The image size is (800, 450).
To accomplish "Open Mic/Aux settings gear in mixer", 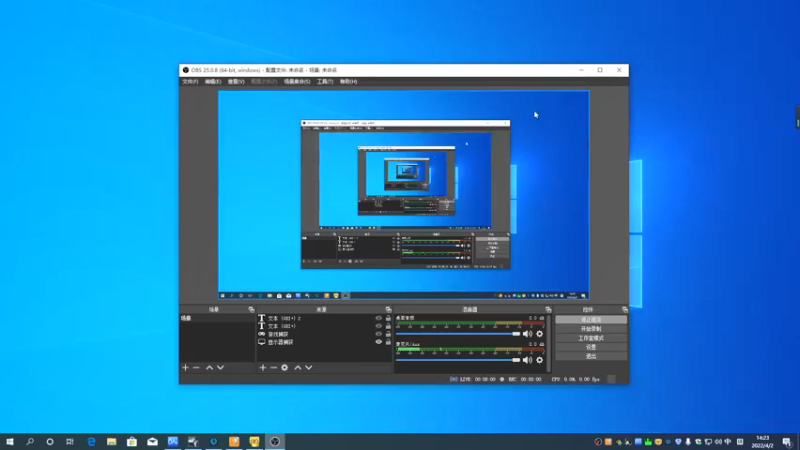I will tap(539, 360).
